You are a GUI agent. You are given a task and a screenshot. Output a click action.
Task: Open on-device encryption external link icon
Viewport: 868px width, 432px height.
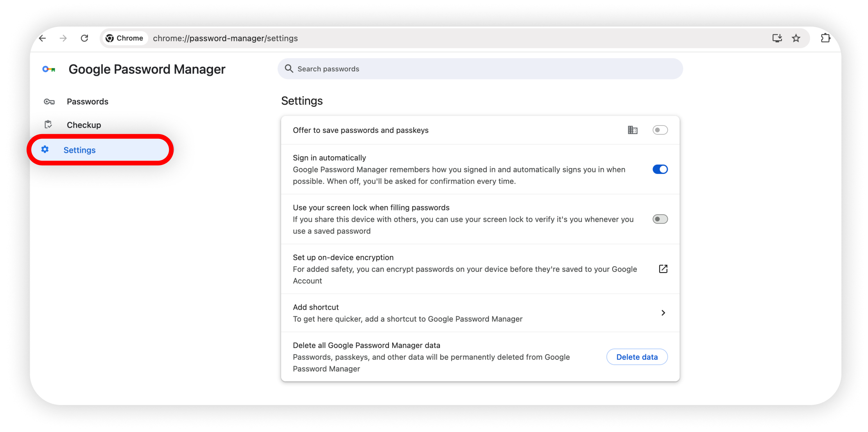[663, 269]
